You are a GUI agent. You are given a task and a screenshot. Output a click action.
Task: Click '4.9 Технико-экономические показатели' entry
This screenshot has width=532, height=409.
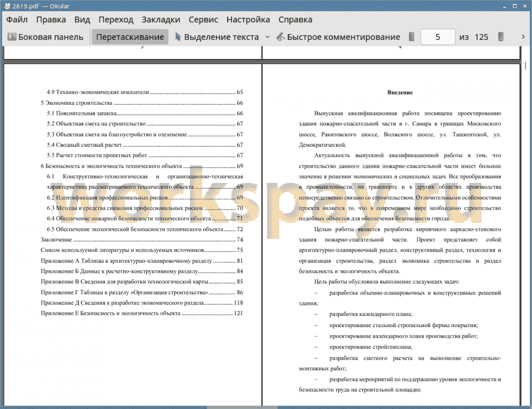[x=145, y=92]
